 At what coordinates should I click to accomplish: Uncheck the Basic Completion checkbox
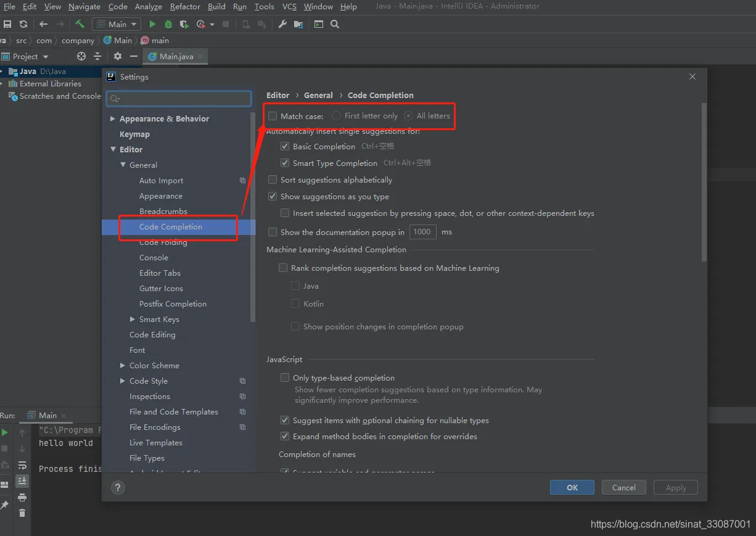tap(285, 147)
